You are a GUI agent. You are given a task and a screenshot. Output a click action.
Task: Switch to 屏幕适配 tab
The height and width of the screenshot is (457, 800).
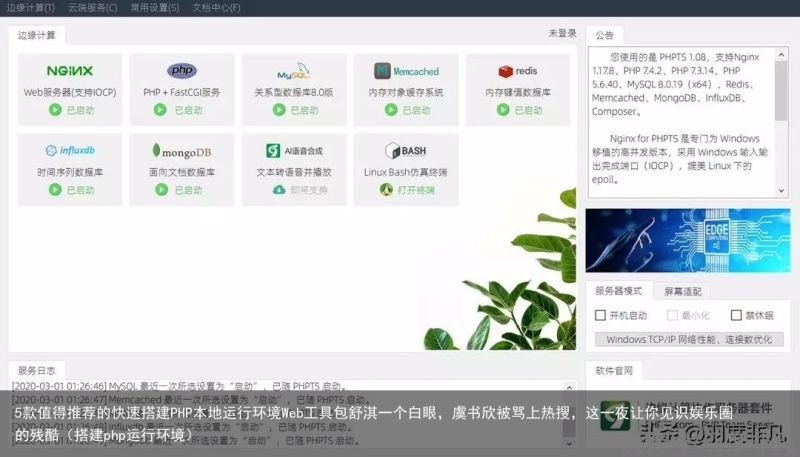pyautogui.click(x=683, y=291)
